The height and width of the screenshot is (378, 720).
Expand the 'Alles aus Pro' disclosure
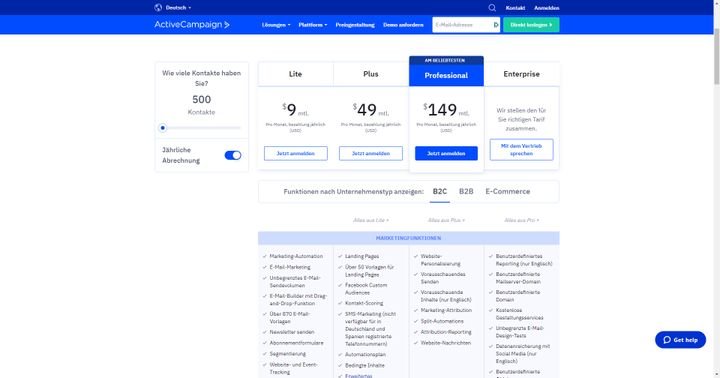click(522, 220)
